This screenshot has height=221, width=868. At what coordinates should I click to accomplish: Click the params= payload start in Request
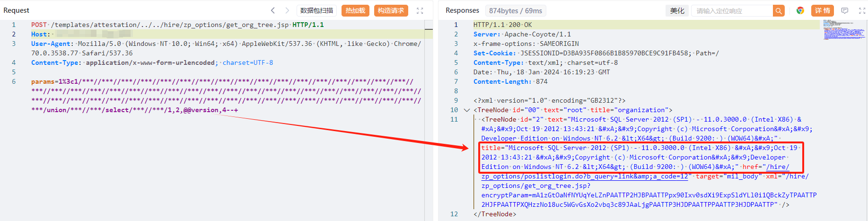click(43, 81)
